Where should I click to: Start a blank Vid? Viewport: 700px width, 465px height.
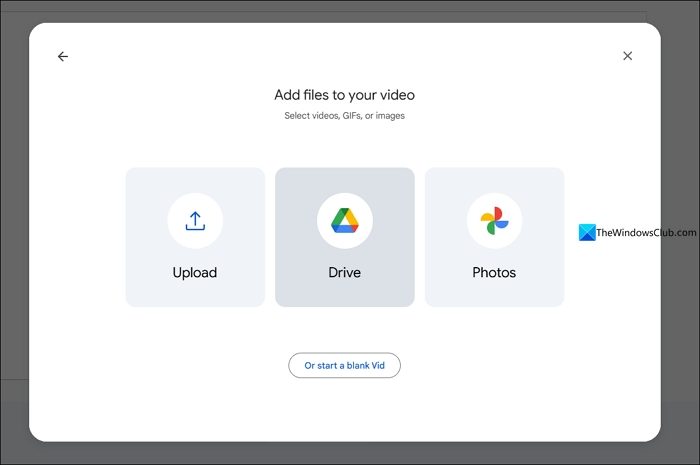point(344,365)
